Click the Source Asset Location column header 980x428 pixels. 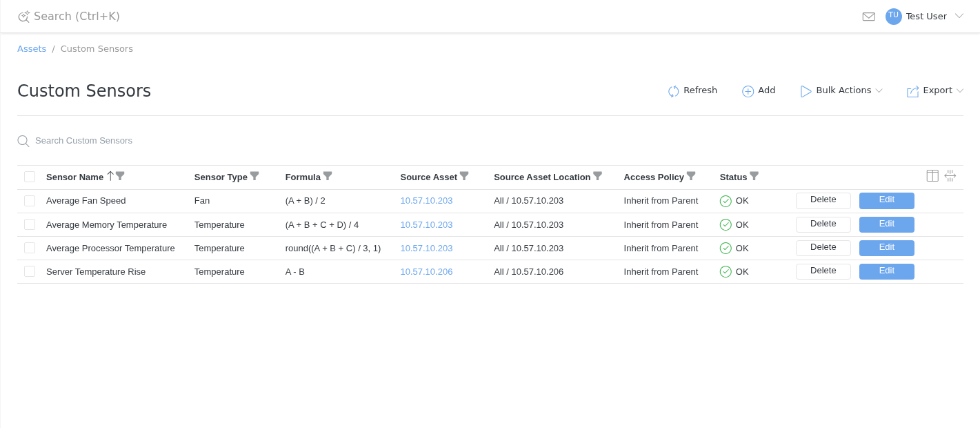[x=542, y=177]
